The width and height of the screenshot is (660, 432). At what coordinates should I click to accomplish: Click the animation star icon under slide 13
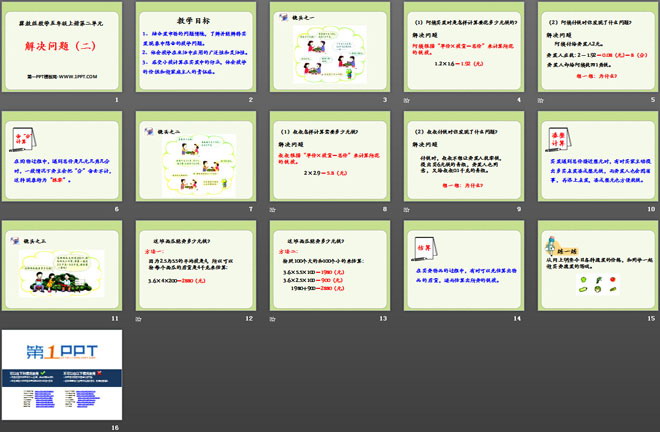tap(271, 318)
